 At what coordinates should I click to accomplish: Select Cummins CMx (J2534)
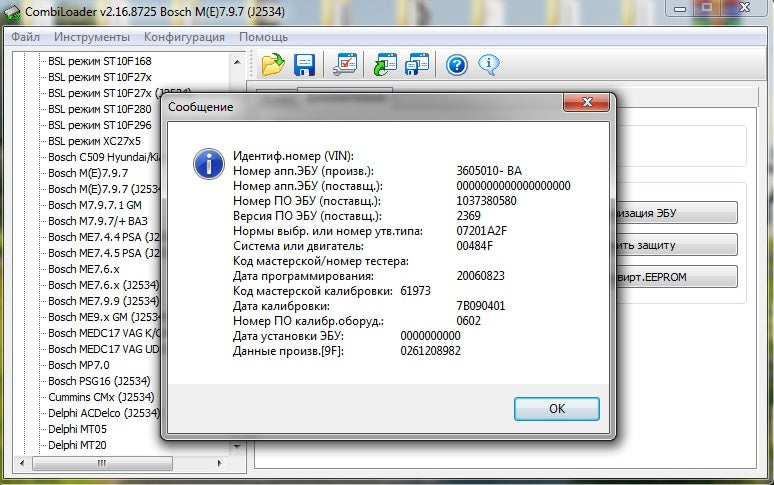pos(101,397)
